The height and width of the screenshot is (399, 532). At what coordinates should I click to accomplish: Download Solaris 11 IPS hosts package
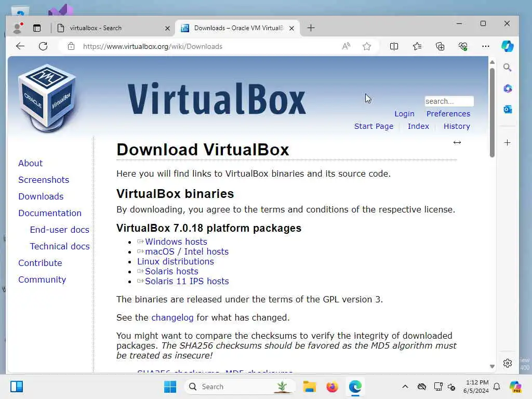click(x=187, y=281)
